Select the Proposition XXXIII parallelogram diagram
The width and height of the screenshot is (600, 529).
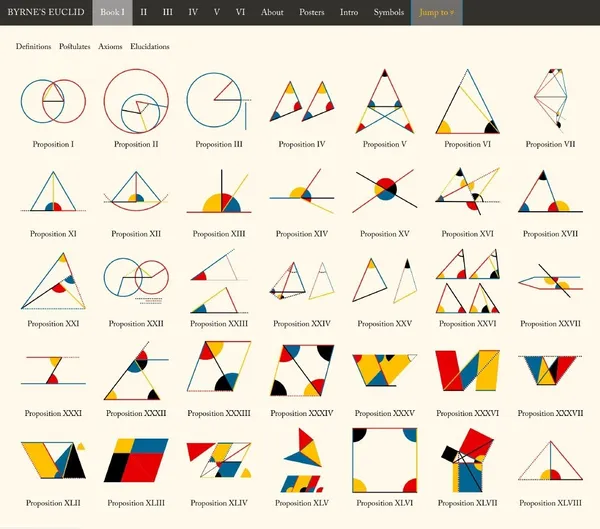(219, 366)
